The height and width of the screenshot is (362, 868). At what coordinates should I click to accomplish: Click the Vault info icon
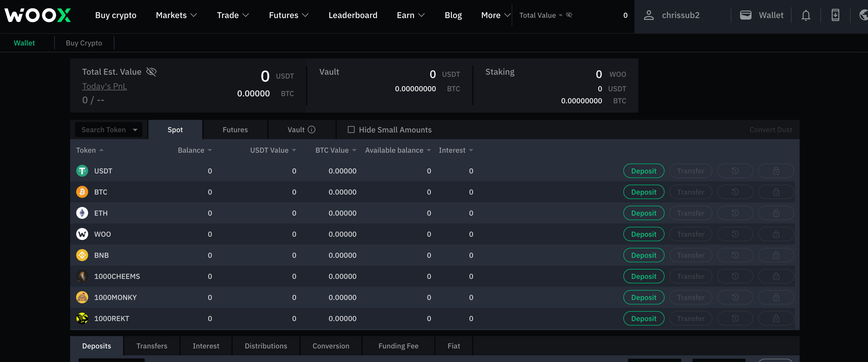(x=311, y=130)
